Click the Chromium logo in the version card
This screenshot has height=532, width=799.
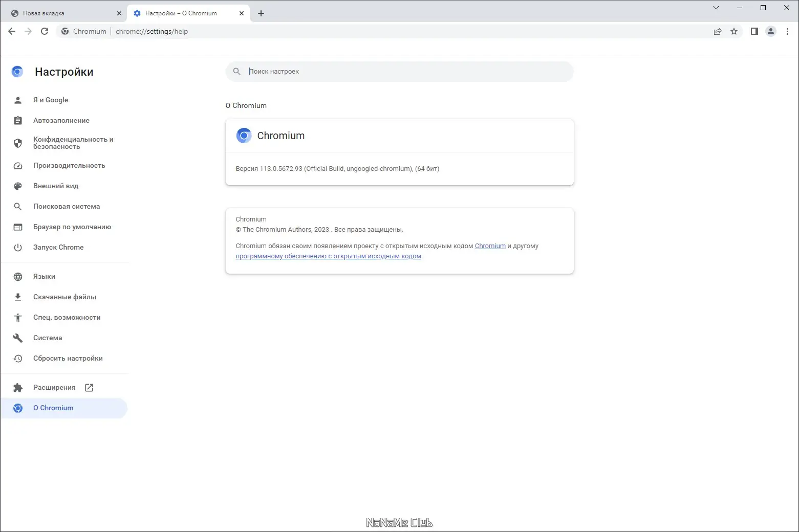coord(244,136)
